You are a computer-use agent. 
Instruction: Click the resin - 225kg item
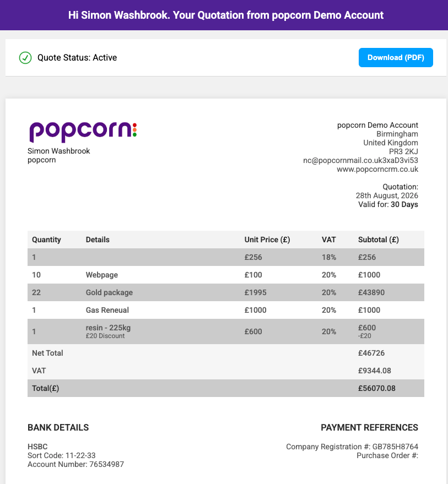(x=108, y=328)
